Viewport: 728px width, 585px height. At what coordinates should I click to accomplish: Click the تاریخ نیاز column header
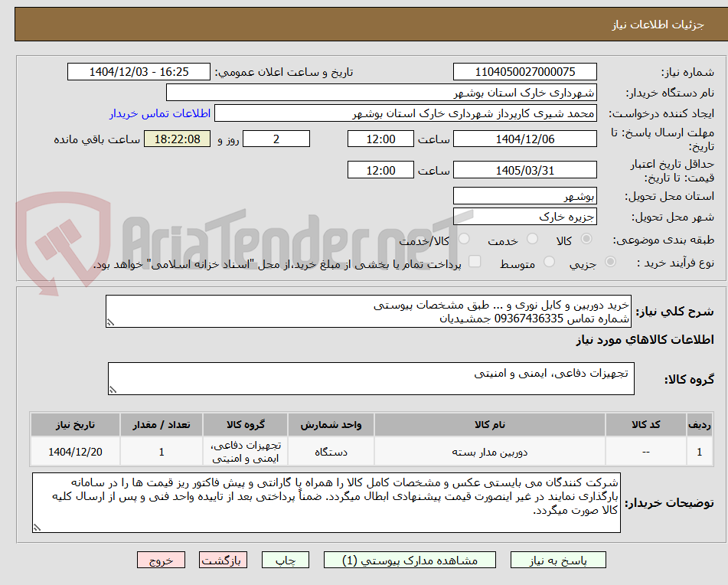75,425
